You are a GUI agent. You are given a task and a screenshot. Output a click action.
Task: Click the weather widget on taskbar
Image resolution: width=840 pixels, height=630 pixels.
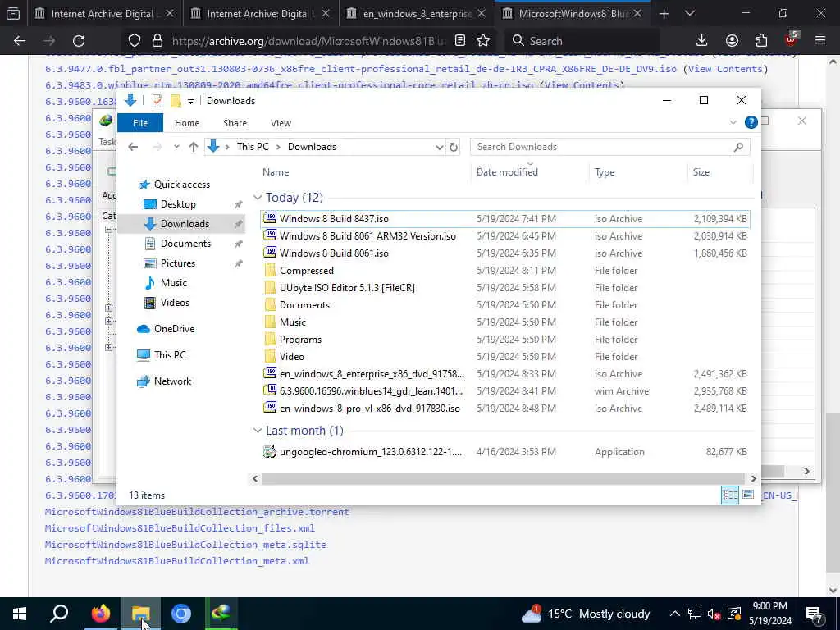(x=586, y=614)
